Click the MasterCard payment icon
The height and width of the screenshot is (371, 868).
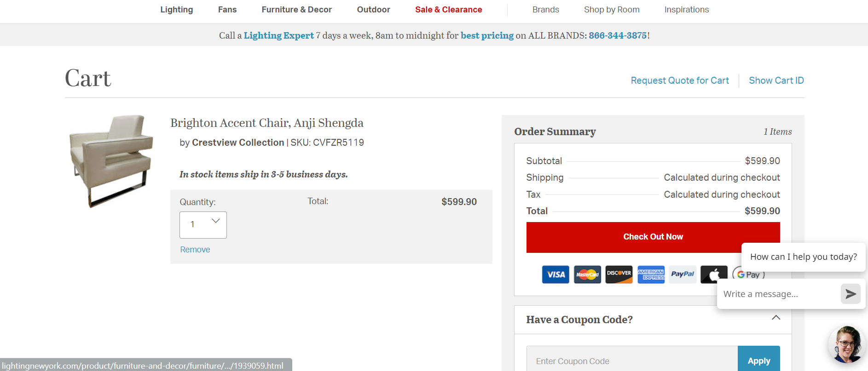coord(587,274)
